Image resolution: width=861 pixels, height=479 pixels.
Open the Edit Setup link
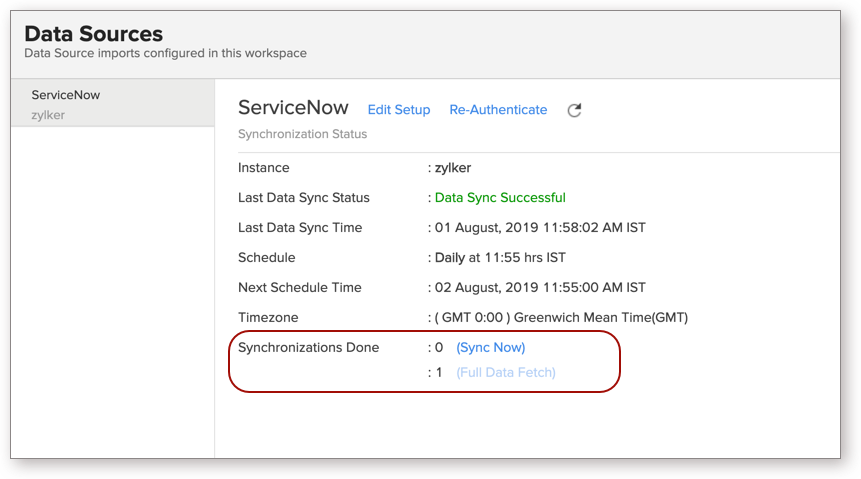pos(399,110)
